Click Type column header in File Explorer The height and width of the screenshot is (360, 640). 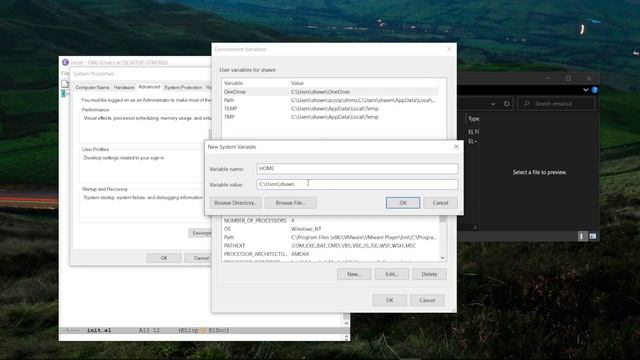pos(473,119)
